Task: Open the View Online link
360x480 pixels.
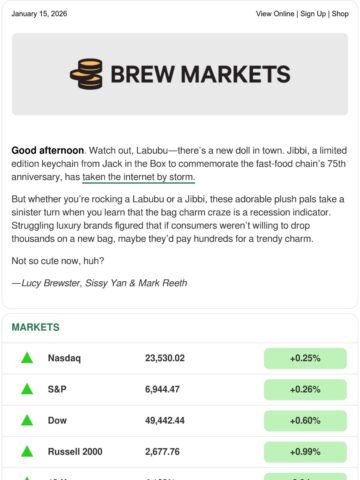Action: pyautogui.click(x=275, y=14)
